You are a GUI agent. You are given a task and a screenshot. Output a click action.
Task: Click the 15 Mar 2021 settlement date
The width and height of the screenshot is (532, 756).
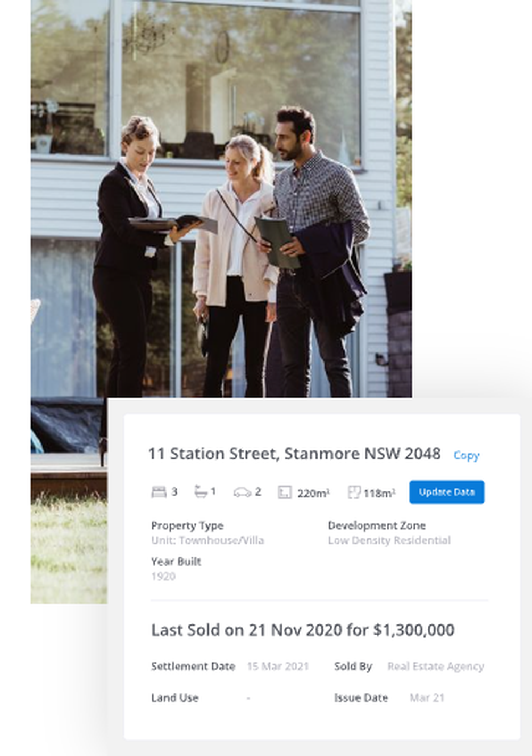278,666
